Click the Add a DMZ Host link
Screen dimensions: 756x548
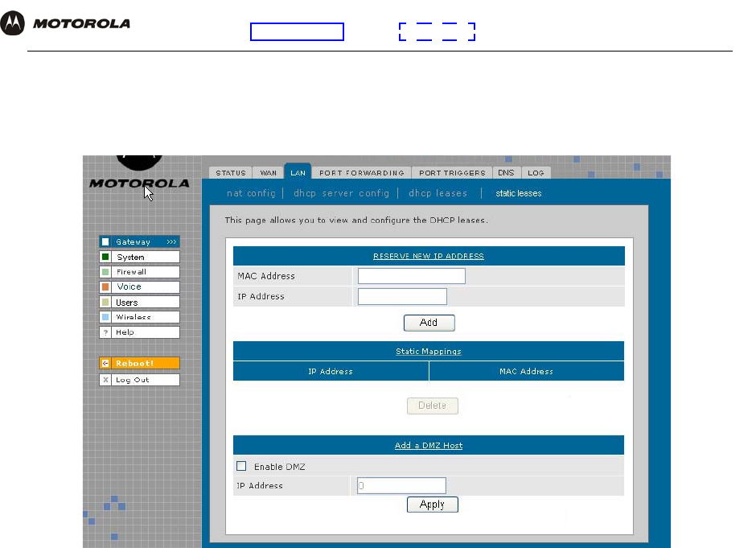point(429,445)
